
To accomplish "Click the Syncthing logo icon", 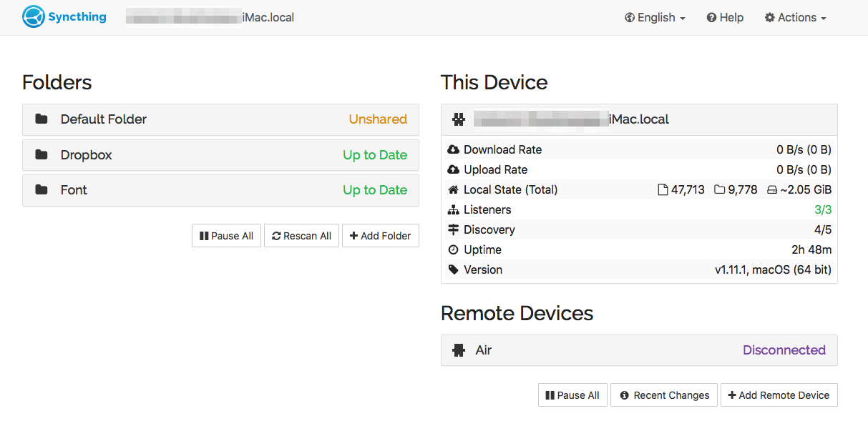I will point(34,16).
